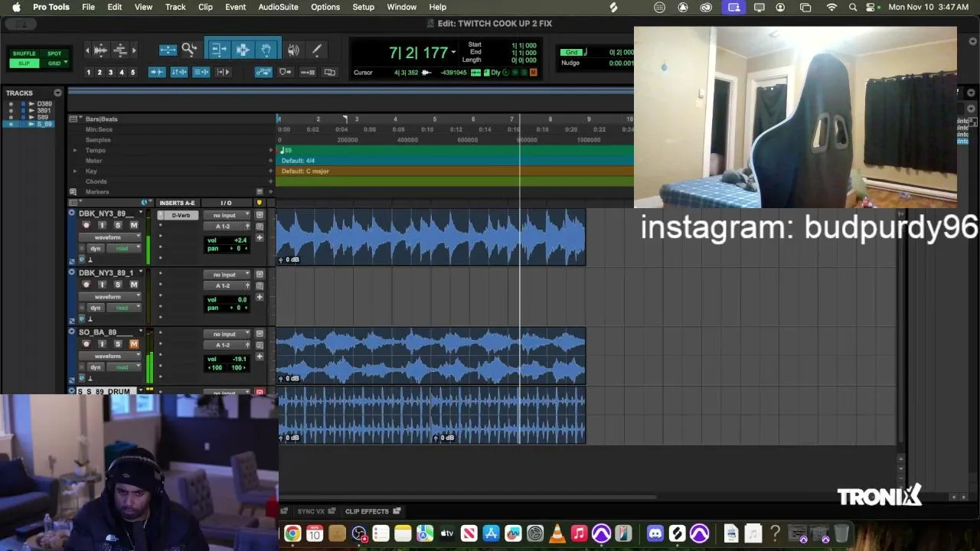This screenshot has width=980, height=551.
Task: Open the main counter format dropdown
Action: [454, 53]
